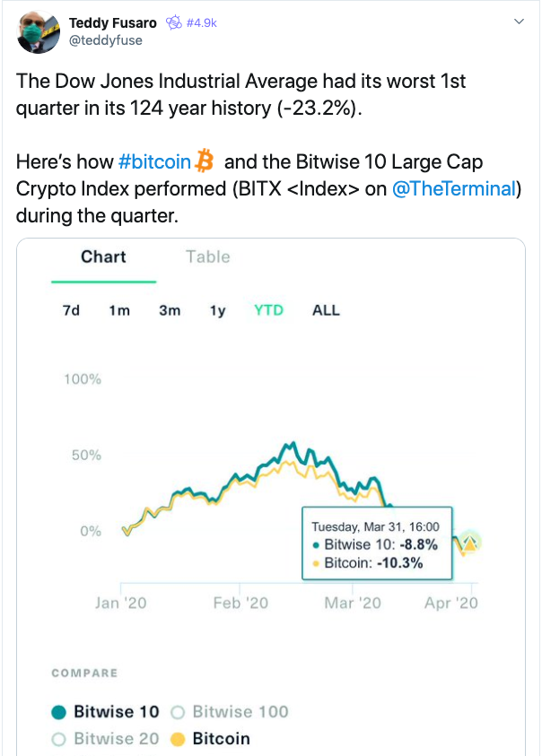The height and width of the screenshot is (756, 542).
Task: Toggle the Bitwise 10 comparison series
Action: (105, 712)
